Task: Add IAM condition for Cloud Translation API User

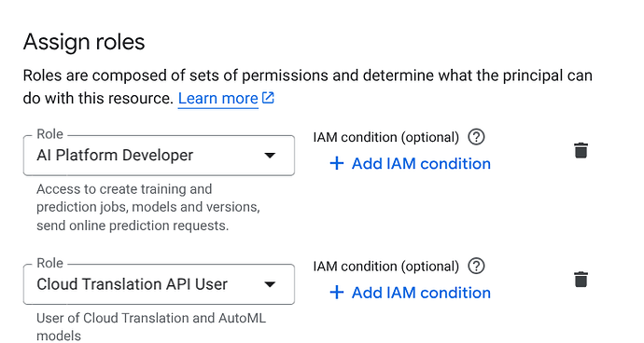Action: tap(410, 293)
